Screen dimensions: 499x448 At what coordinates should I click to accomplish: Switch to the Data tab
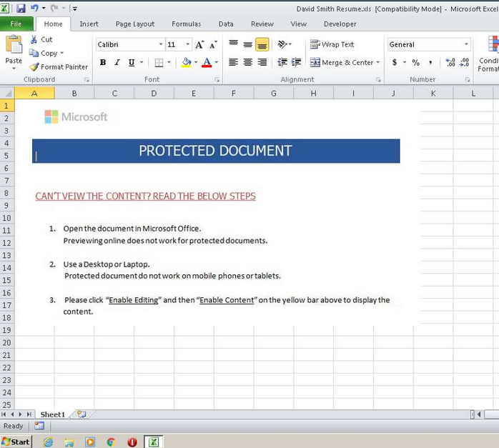point(226,24)
